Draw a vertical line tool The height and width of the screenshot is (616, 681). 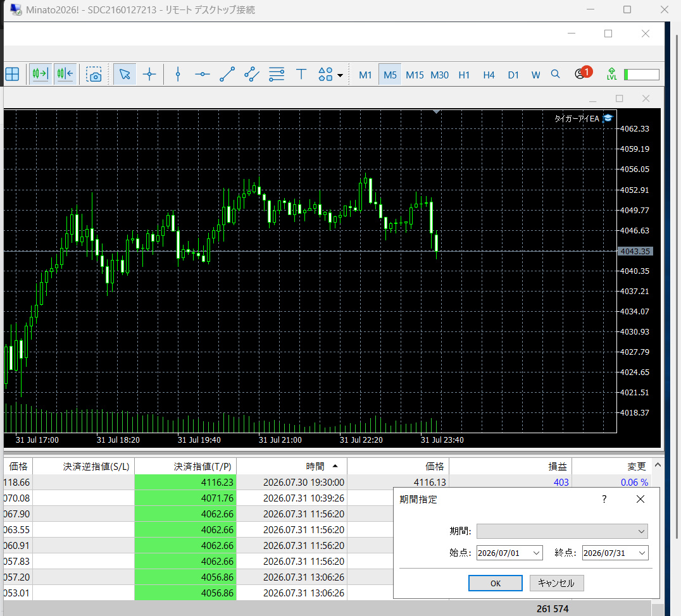178,74
